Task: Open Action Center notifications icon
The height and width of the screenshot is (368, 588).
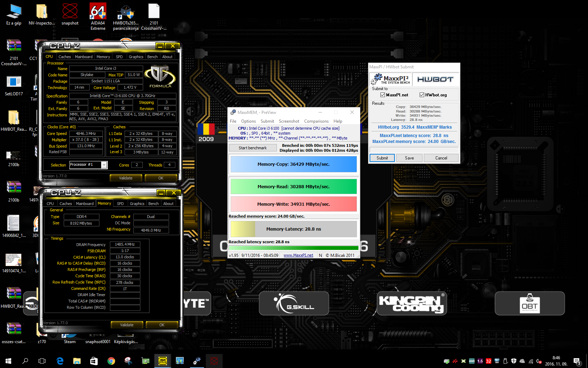Action: [x=577, y=361]
